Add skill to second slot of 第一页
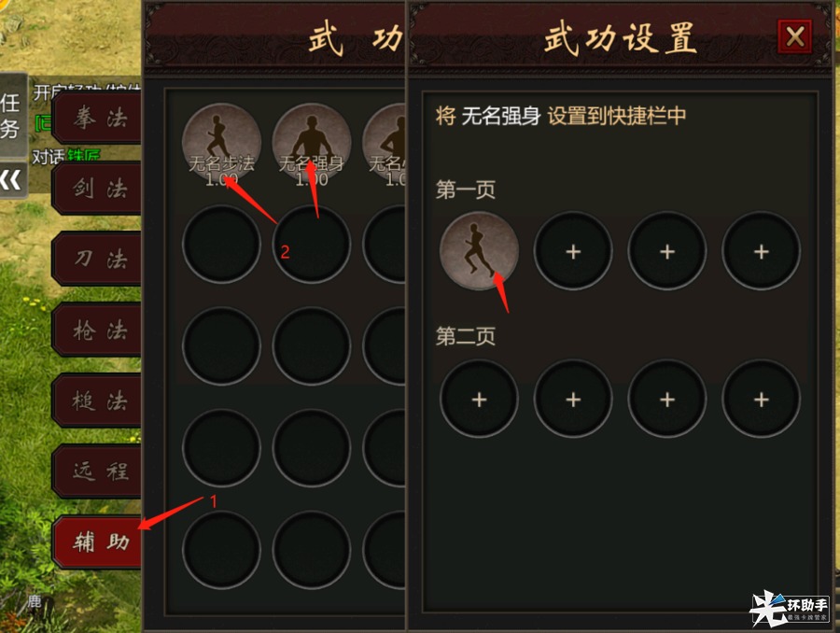 (x=573, y=251)
